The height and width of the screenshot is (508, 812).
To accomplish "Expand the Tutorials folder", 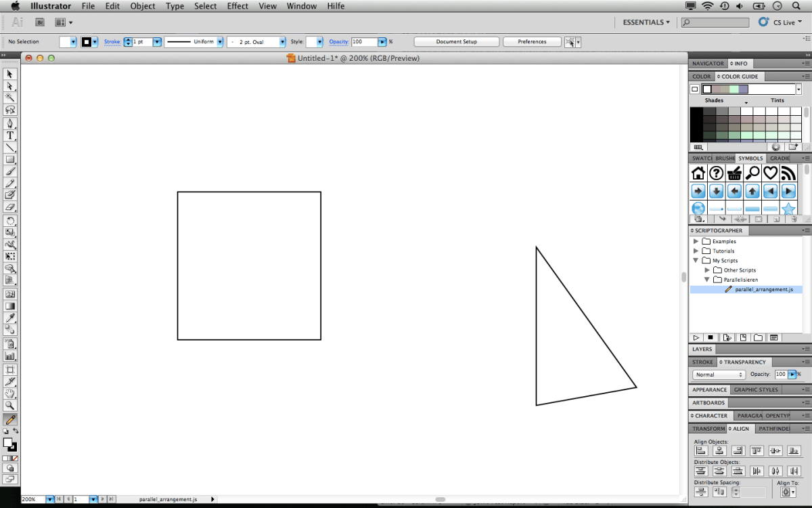I will point(696,251).
